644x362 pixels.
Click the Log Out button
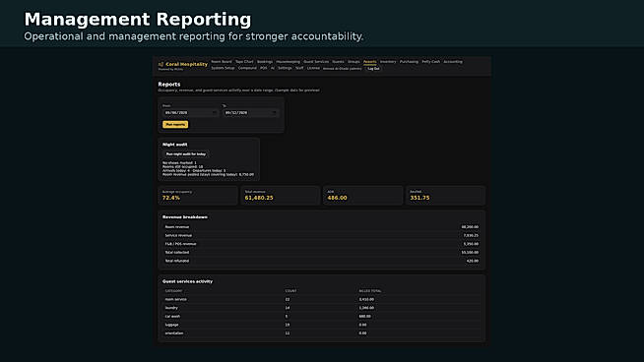point(373,69)
